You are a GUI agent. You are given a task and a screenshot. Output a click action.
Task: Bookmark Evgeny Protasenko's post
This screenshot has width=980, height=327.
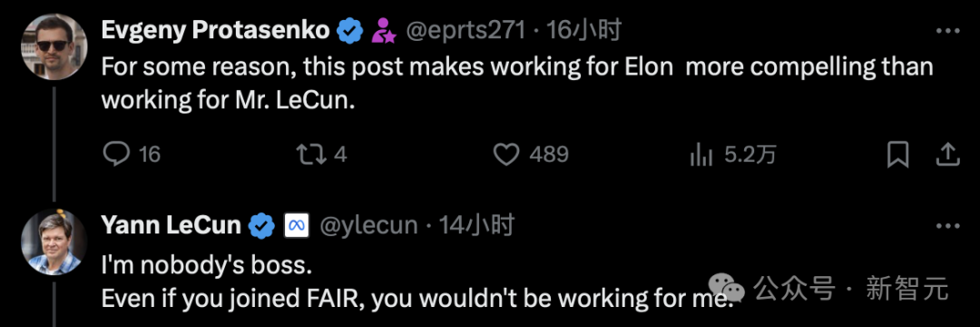tap(897, 154)
